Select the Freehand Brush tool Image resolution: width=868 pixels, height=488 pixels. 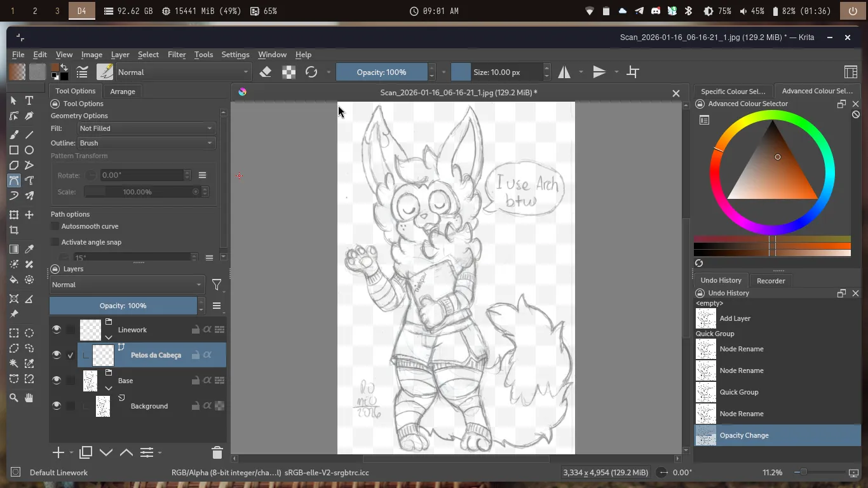tap(14, 135)
